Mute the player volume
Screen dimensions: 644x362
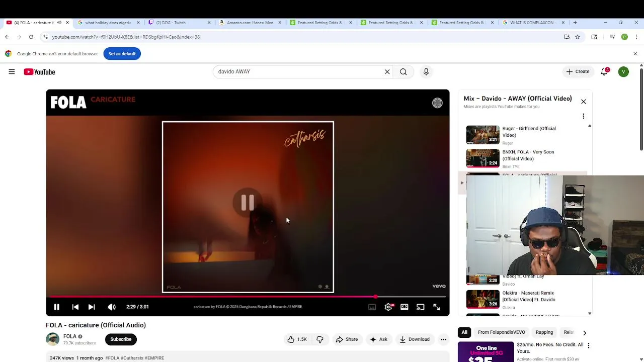point(112,307)
